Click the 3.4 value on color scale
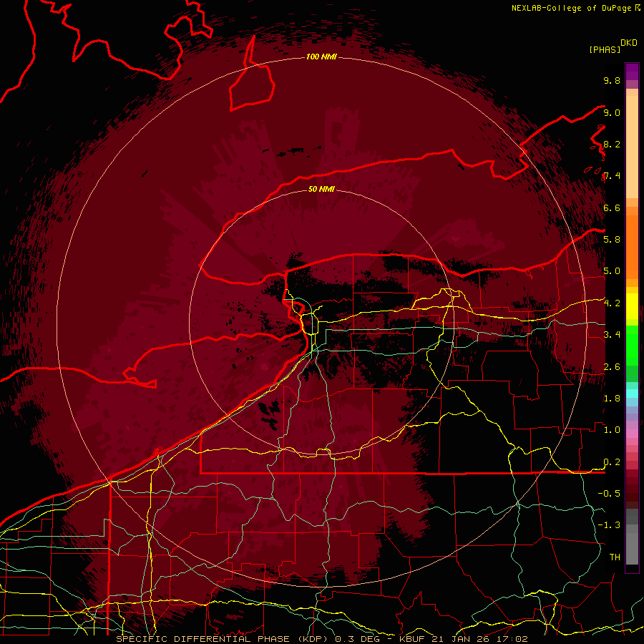 coord(612,334)
